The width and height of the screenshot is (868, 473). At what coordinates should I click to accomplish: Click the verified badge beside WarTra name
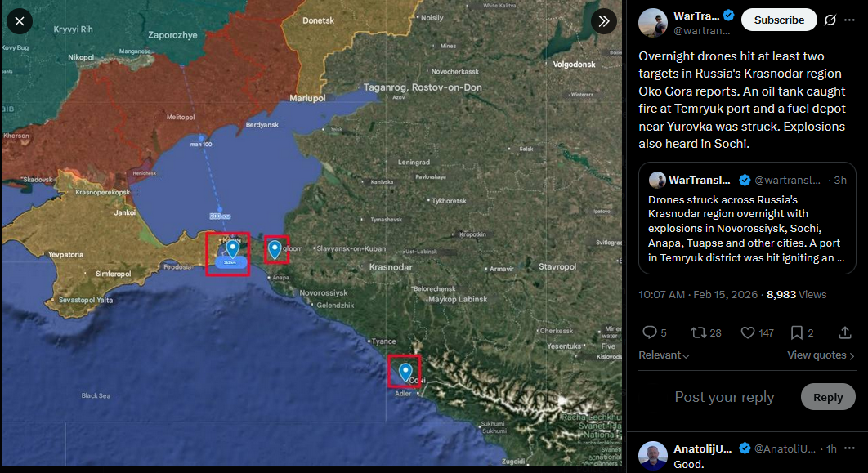point(729,16)
